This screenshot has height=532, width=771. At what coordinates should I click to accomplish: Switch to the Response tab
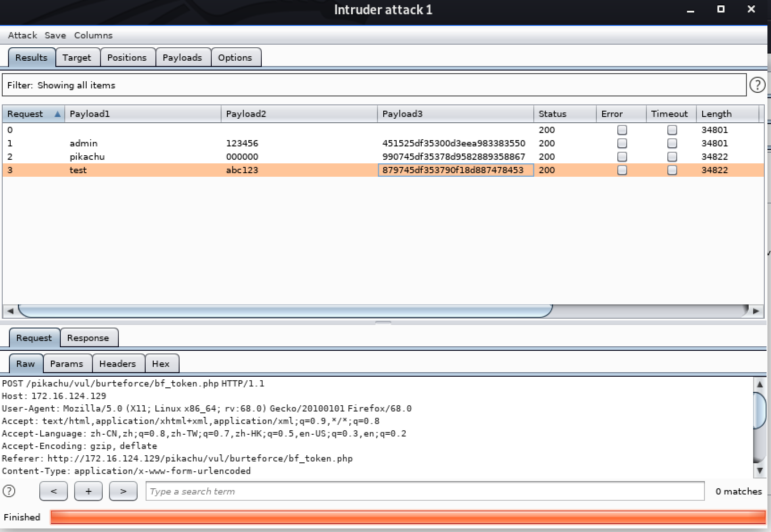[x=88, y=338]
